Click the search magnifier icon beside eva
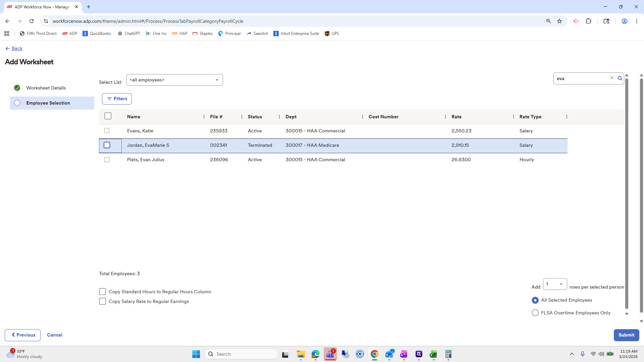This screenshot has height=362, width=644. [x=620, y=78]
